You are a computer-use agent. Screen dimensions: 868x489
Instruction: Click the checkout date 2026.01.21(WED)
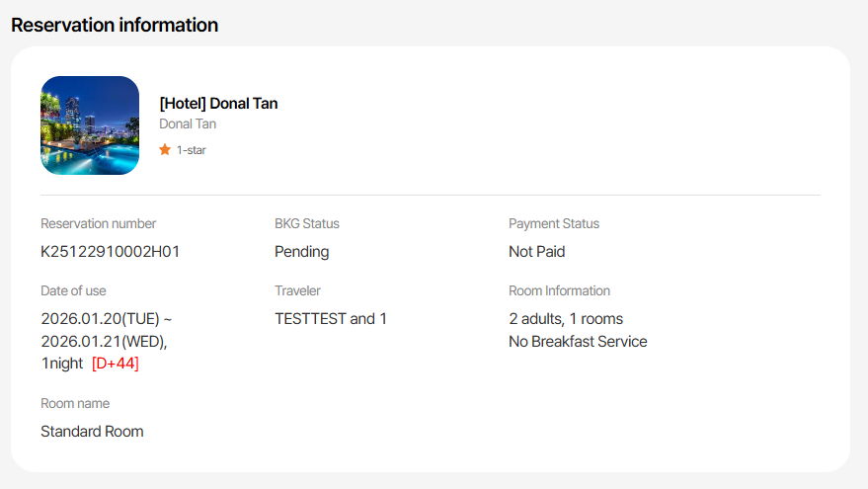point(104,342)
